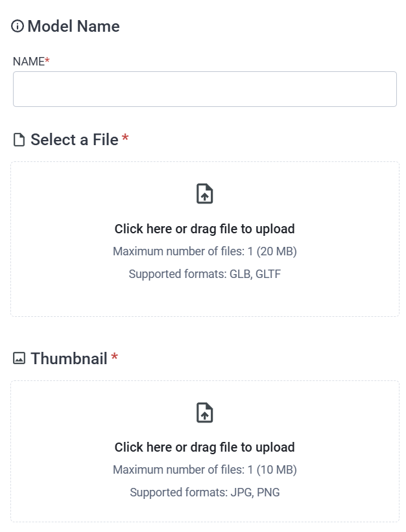Viewport: 406px width, 532px height.
Task: Click upload text in the model file dropzone
Action: click(205, 229)
